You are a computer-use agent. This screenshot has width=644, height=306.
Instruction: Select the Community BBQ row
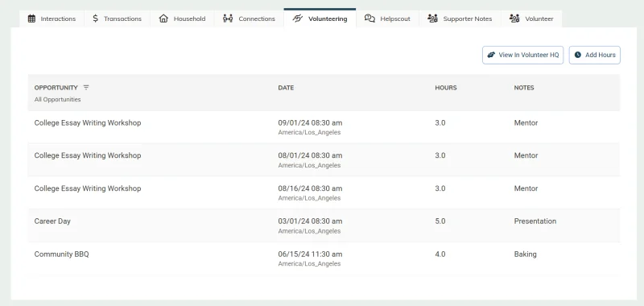click(324, 258)
